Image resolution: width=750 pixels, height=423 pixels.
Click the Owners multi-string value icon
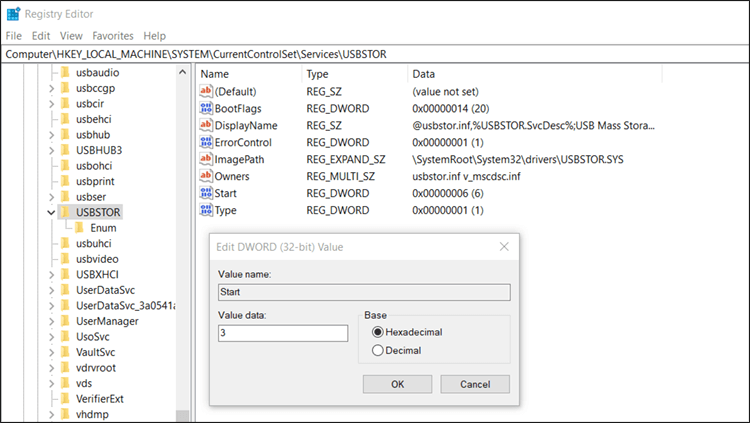(x=206, y=177)
